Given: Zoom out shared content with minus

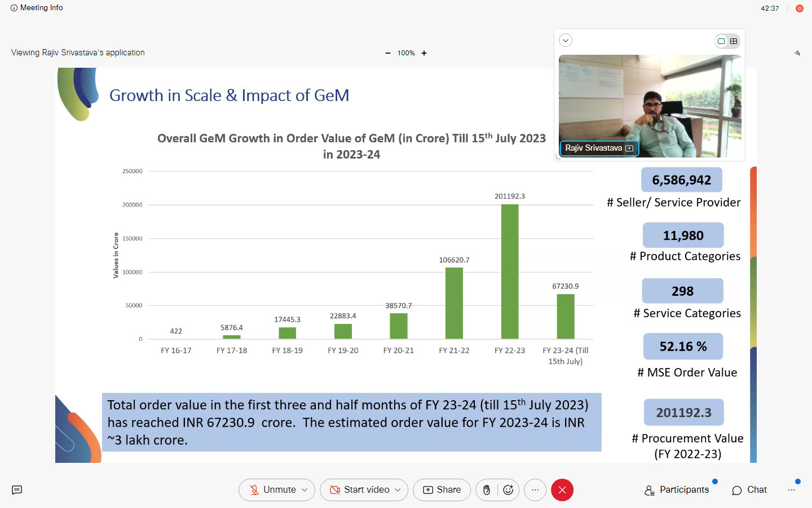Looking at the screenshot, I should pos(388,53).
